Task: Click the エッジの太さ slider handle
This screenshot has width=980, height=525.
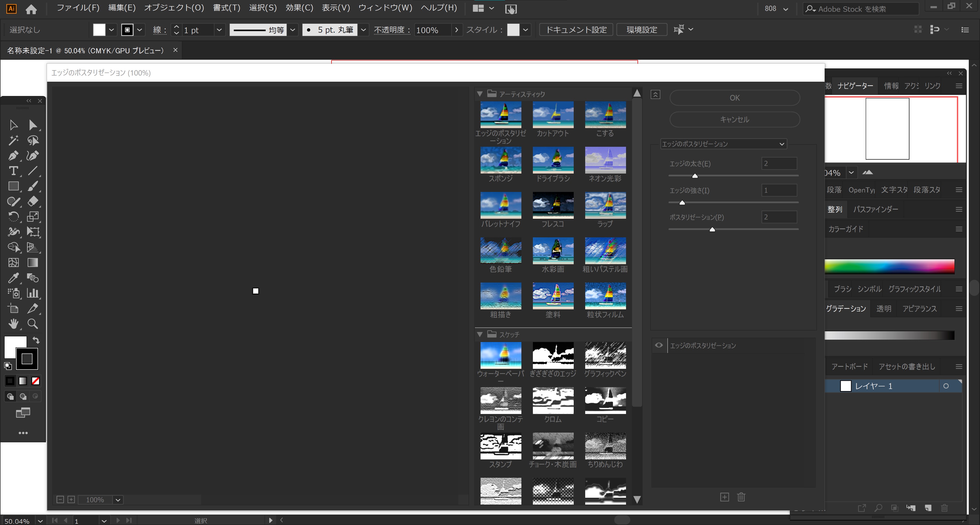Action: (x=695, y=176)
